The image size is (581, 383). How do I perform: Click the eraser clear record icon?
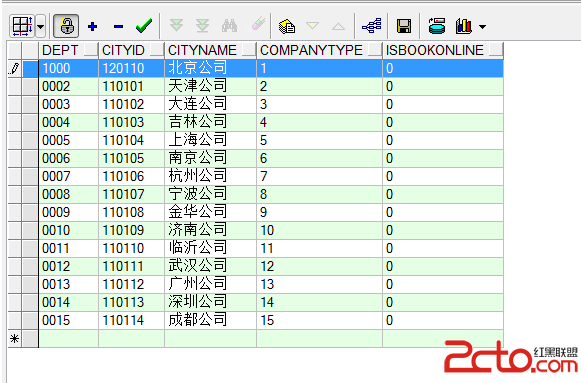[x=258, y=23]
